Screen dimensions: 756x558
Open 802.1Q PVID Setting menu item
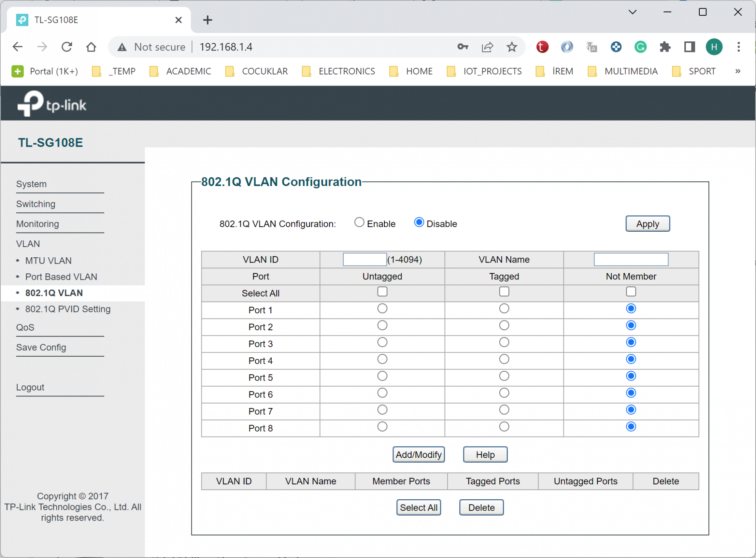tap(68, 309)
